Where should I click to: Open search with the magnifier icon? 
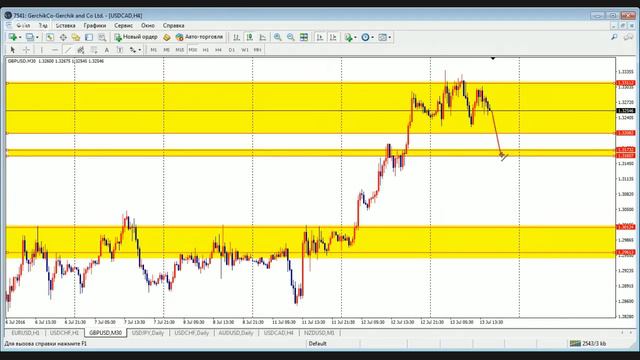tap(614, 37)
